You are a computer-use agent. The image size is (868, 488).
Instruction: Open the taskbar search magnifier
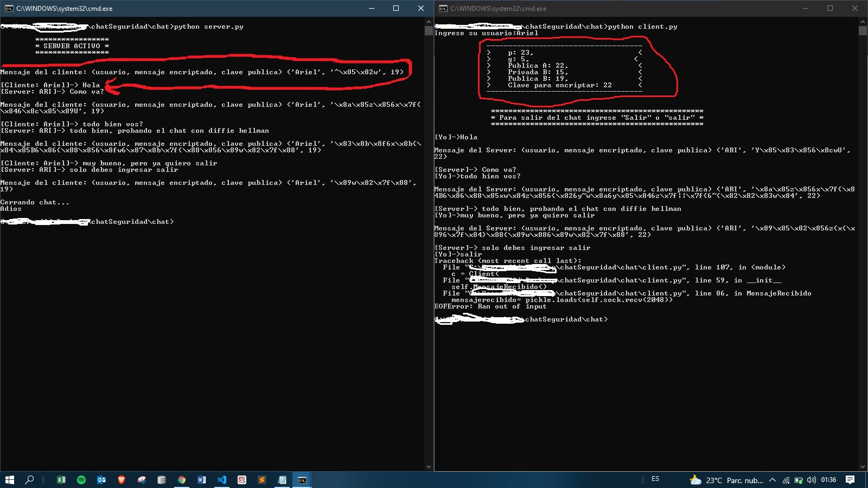click(x=29, y=480)
